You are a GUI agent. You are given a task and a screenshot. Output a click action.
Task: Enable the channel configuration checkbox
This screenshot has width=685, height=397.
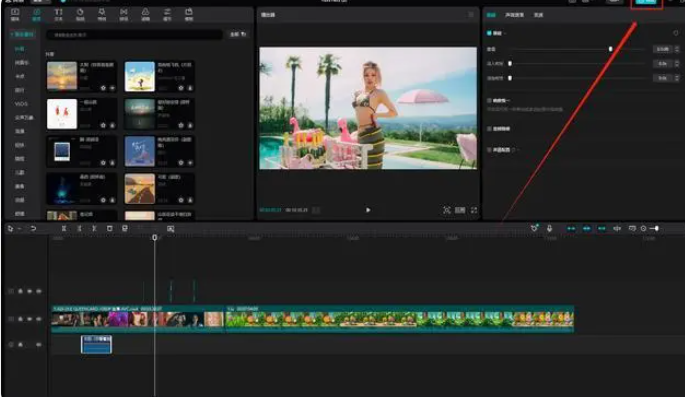pyautogui.click(x=489, y=150)
